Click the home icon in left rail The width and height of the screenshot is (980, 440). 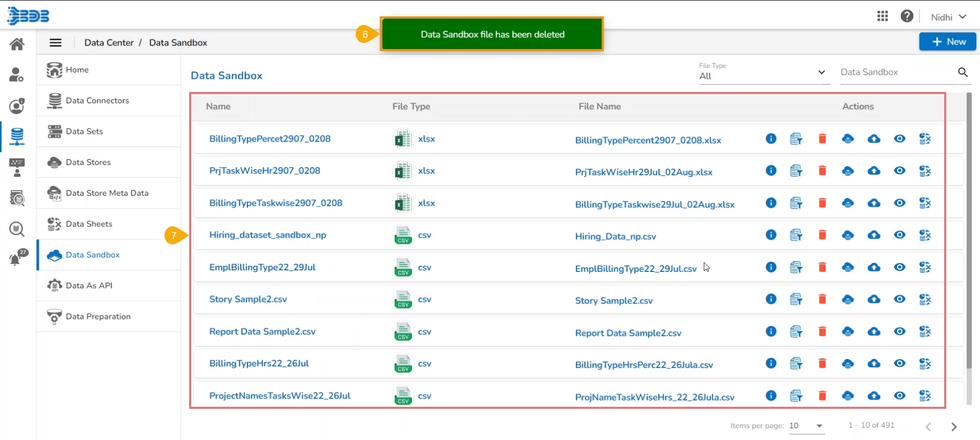(17, 44)
